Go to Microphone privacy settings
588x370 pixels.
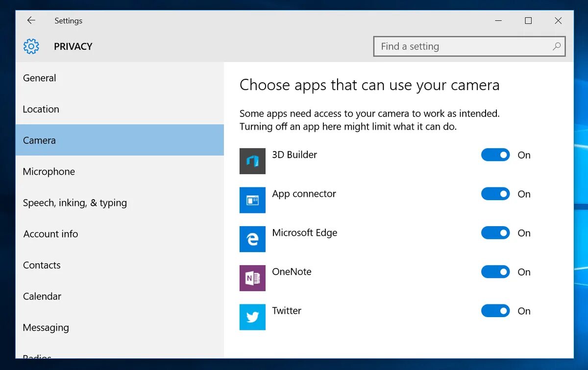coord(120,171)
